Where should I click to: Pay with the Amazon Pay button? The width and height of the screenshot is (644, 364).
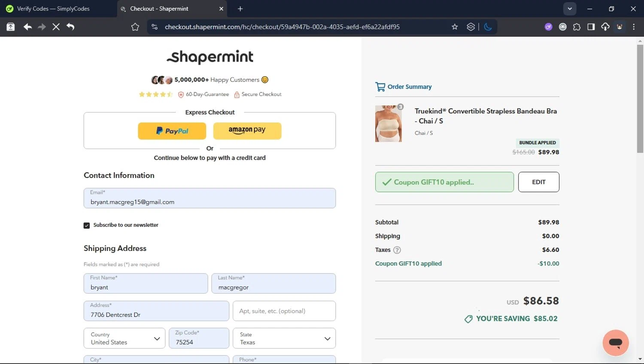[x=247, y=131]
